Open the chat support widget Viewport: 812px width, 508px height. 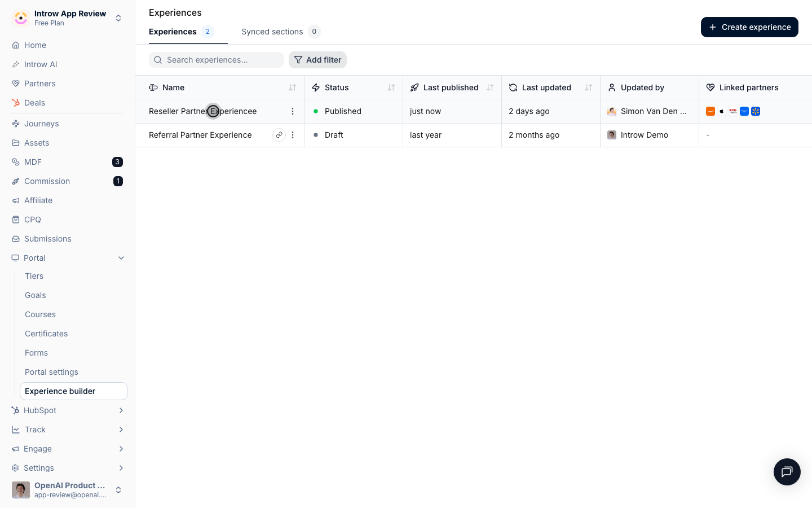787,472
